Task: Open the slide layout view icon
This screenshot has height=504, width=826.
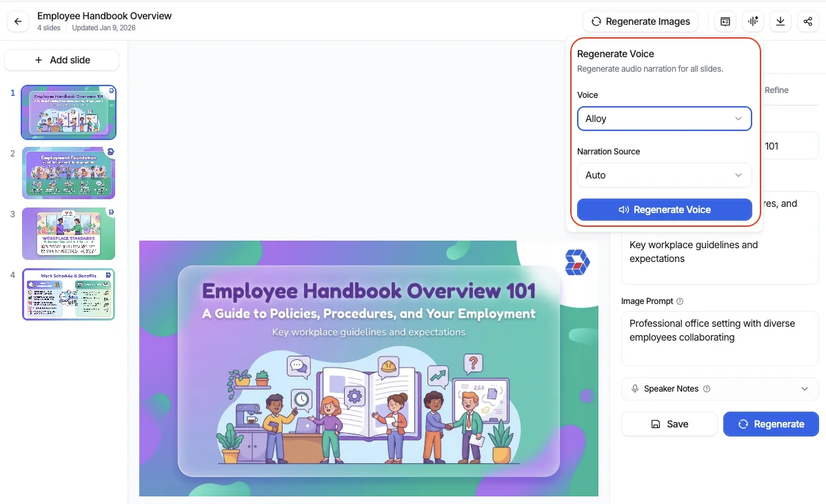Action: (725, 21)
